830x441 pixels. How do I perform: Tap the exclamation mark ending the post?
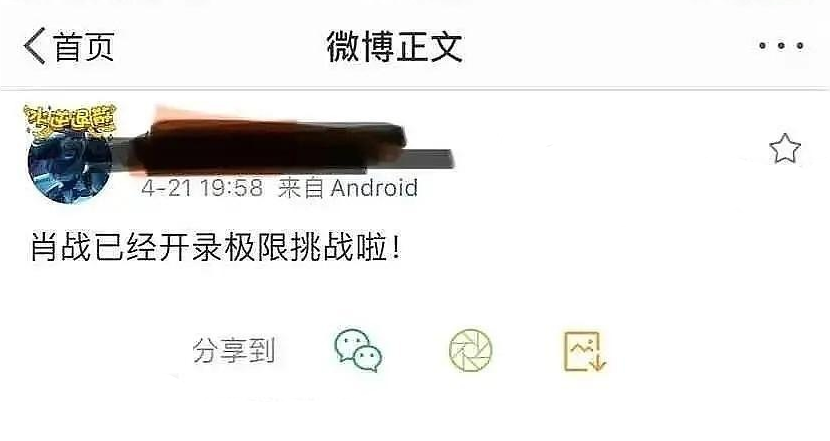(395, 248)
